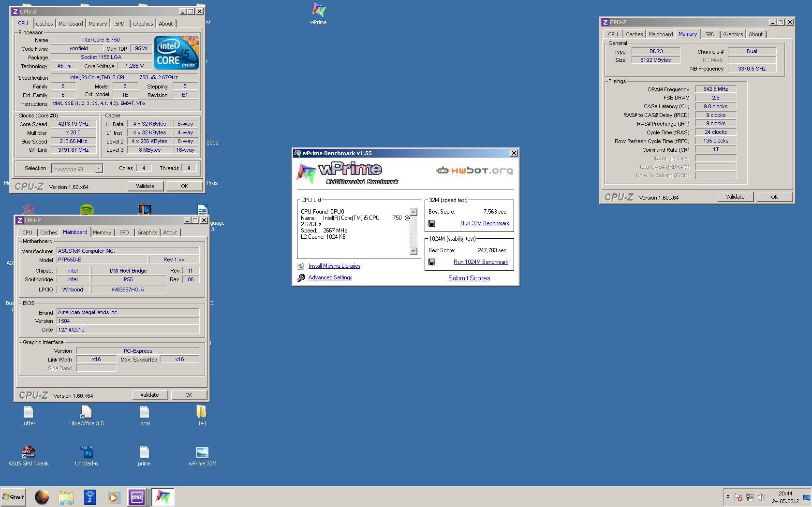The image size is (812, 507).
Task: Click the CAS# Latency 9.0 clocks value
Action: point(716,106)
